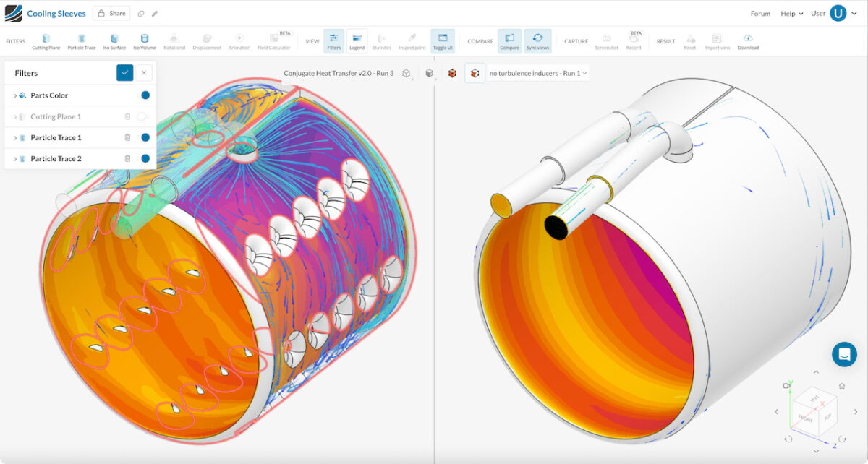The height and width of the screenshot is (464, 868).
Task: Rotate view up arrow on orientation cube
Action: coord(816,372)
